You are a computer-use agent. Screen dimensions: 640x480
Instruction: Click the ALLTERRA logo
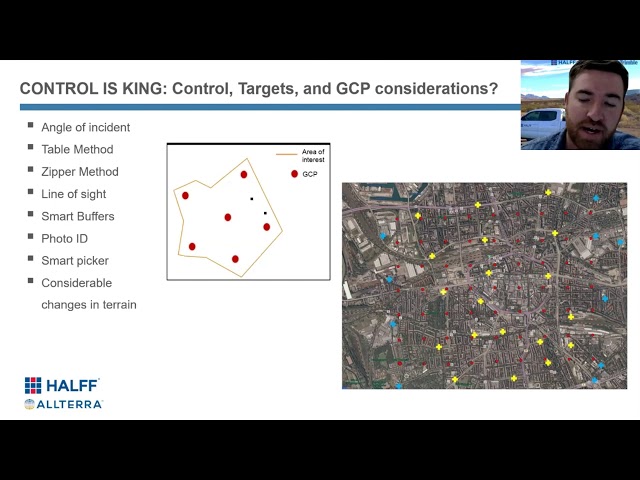[63, 404]
